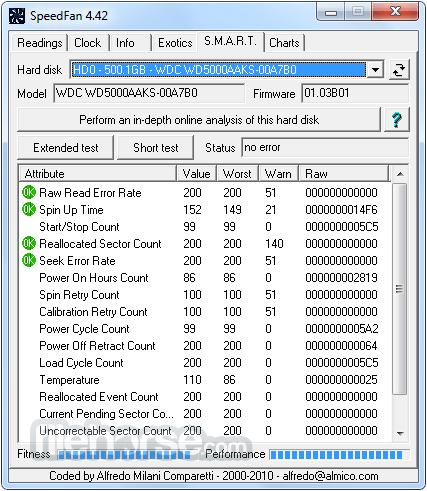Click the Coded by Alfredo Milani Comparetti status bar
This screenshot has width=427, height=491.
214,476
